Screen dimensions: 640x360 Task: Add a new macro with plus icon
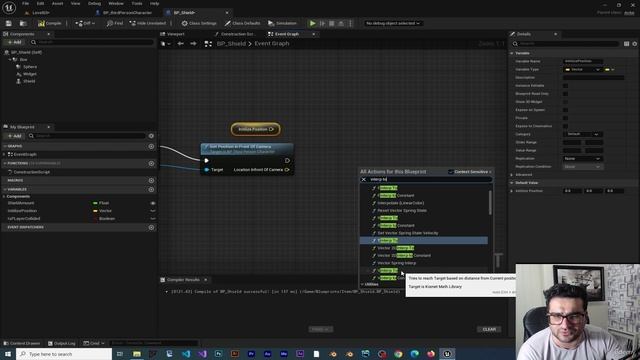coord(151,180)
